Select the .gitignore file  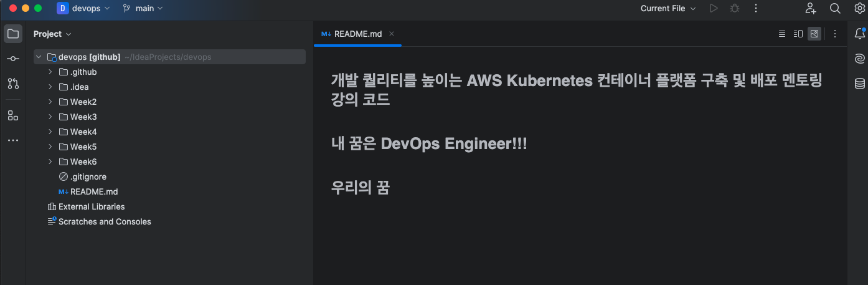pyautogui.click(x=88, y=176)
